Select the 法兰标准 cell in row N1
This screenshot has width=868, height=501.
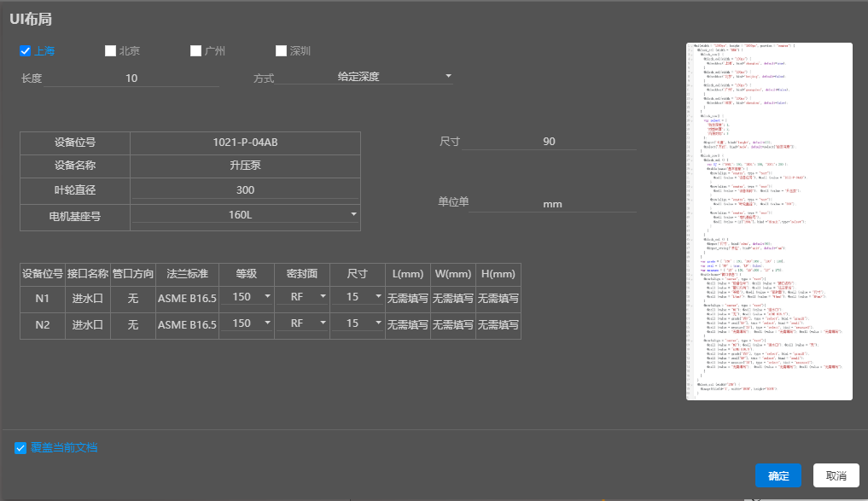point(188,298)
